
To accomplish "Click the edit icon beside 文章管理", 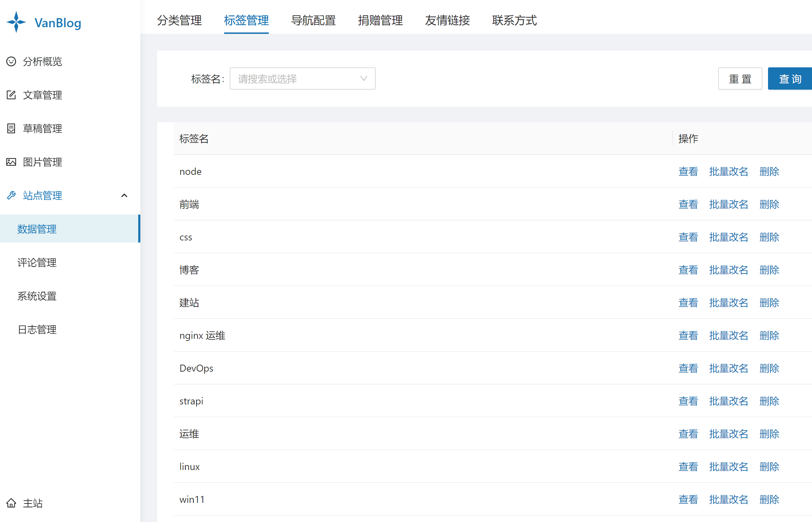I will pos(11,95).
